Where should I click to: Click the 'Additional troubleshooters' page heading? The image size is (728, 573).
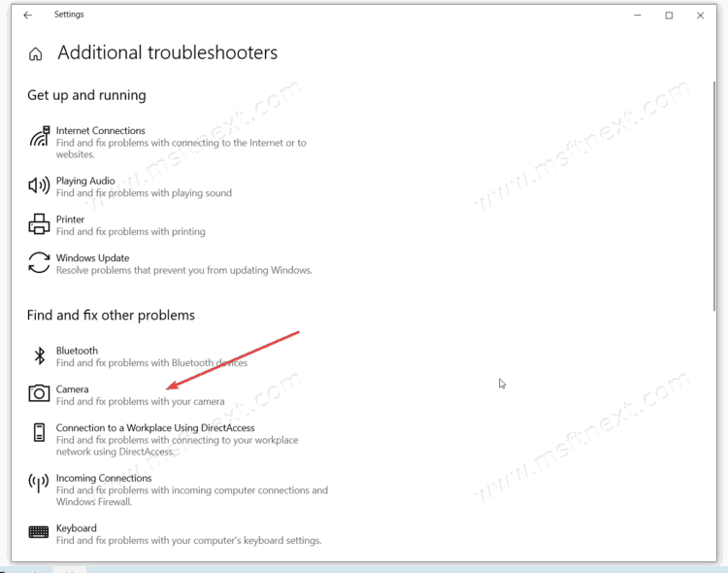[167, 52]
